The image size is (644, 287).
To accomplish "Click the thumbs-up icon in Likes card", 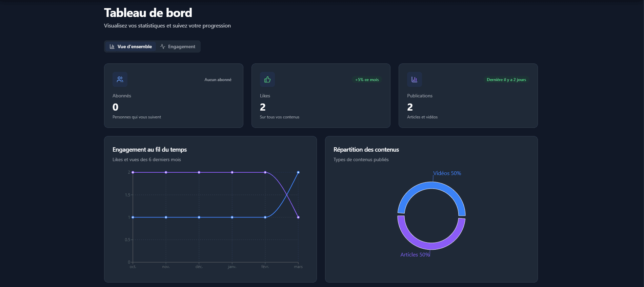I will [267, 79].
